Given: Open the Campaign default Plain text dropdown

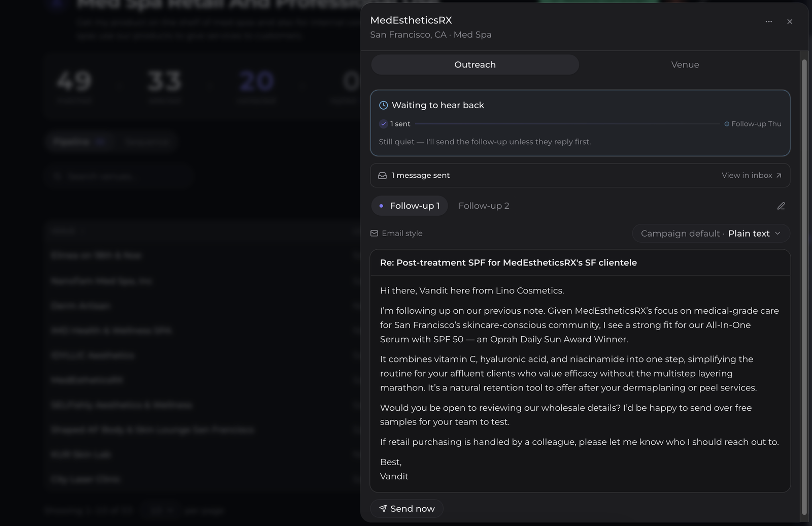Looking at the screenshot, I should tap(711, 233).
